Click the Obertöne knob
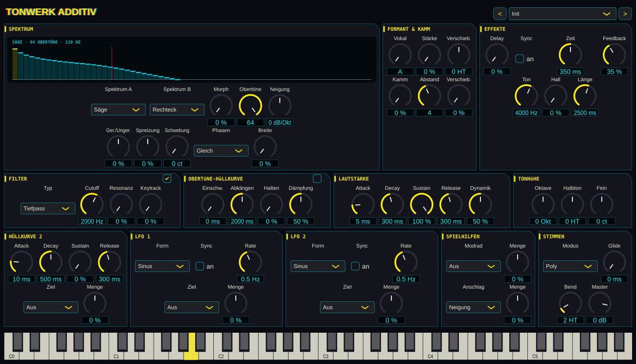636x364 pixels. pos(250,106)
